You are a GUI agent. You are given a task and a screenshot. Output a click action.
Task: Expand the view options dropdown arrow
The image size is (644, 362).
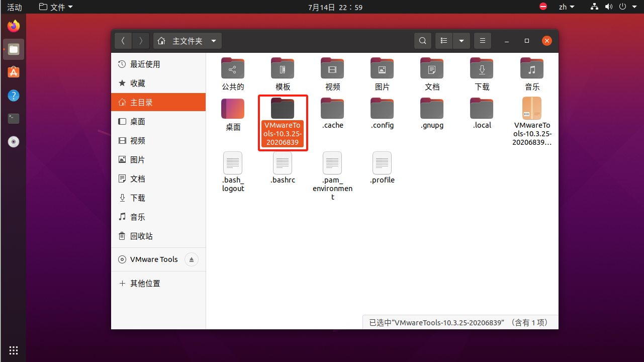tap(462, 41)
